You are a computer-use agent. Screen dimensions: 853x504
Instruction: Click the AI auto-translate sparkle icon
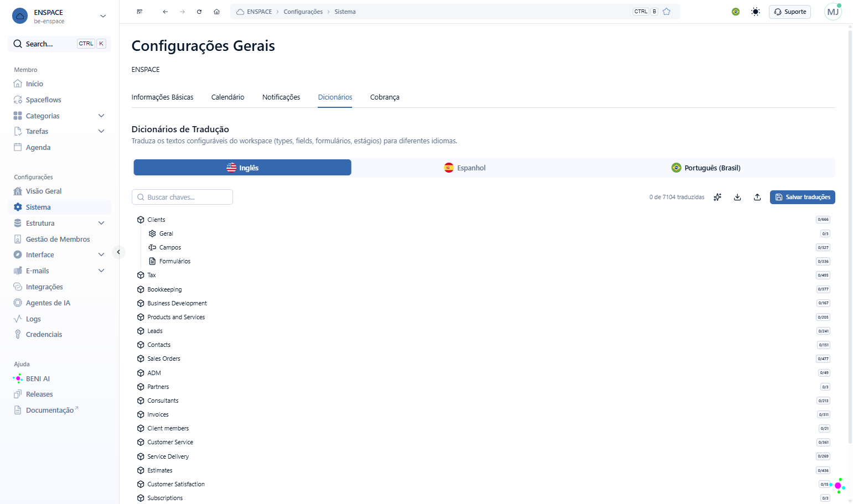[717, 197]
